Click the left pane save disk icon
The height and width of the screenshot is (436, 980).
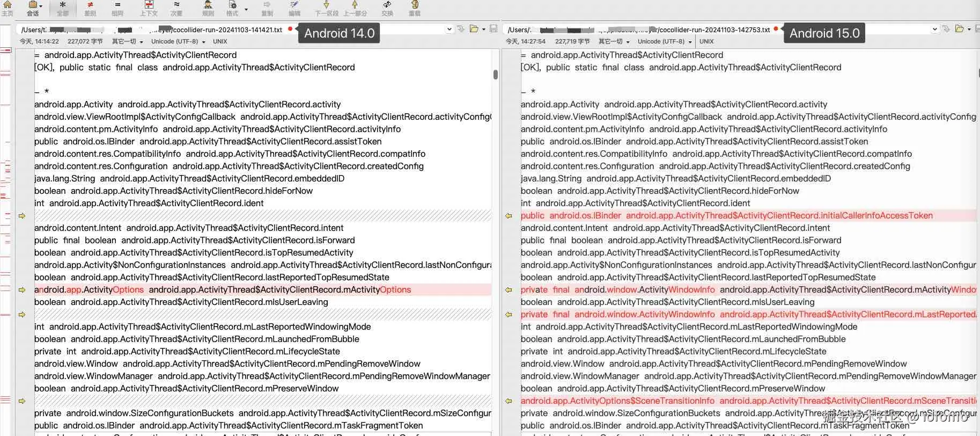coord(493,29)
